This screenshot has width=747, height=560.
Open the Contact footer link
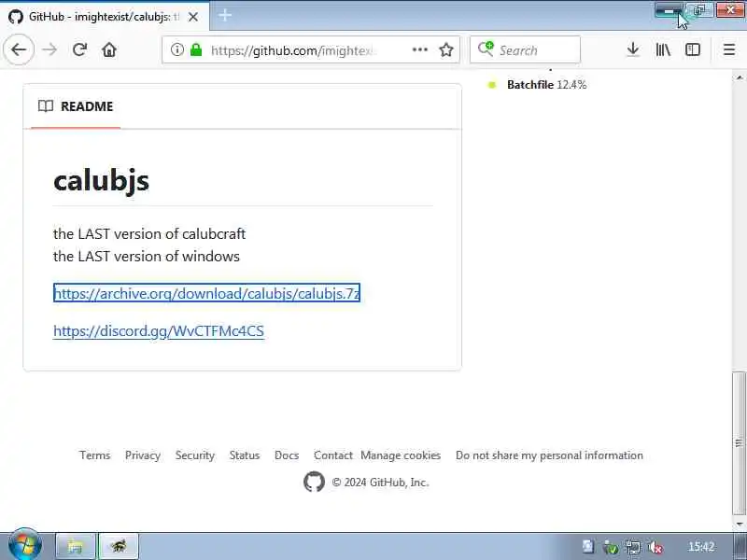point(333,455)
